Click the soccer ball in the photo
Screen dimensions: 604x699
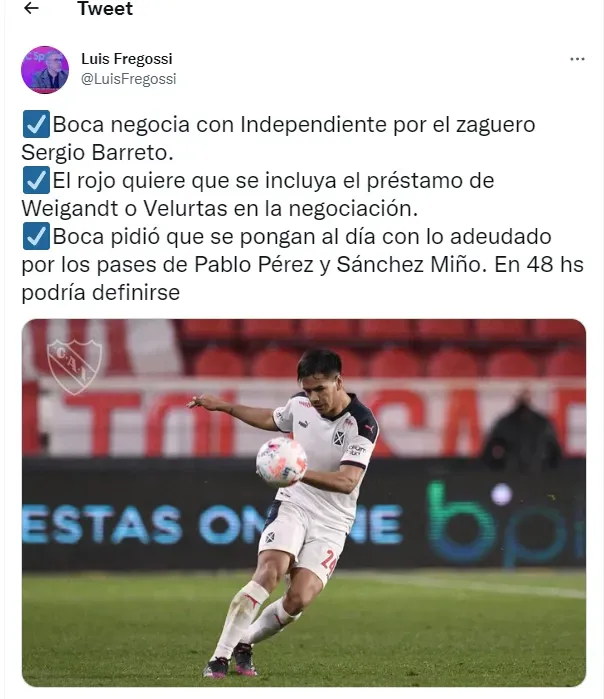coord(282,461)
